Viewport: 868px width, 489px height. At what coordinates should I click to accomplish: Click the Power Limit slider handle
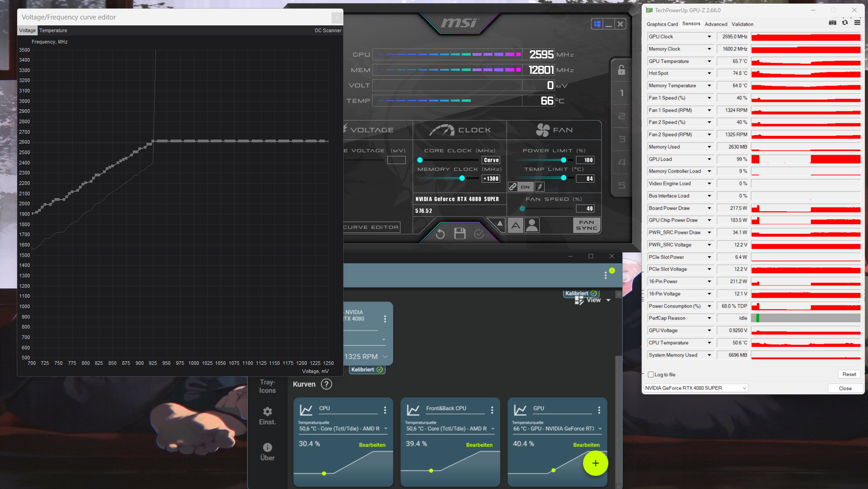point(563,160)
